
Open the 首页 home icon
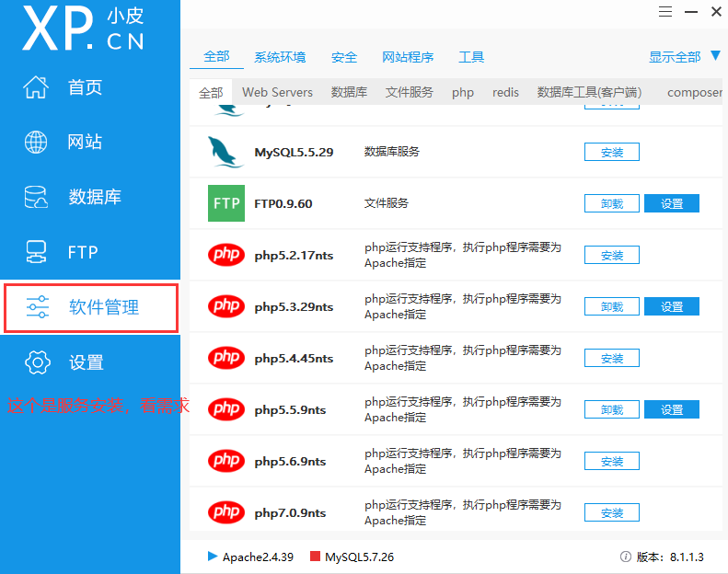[x=36, y=87]
